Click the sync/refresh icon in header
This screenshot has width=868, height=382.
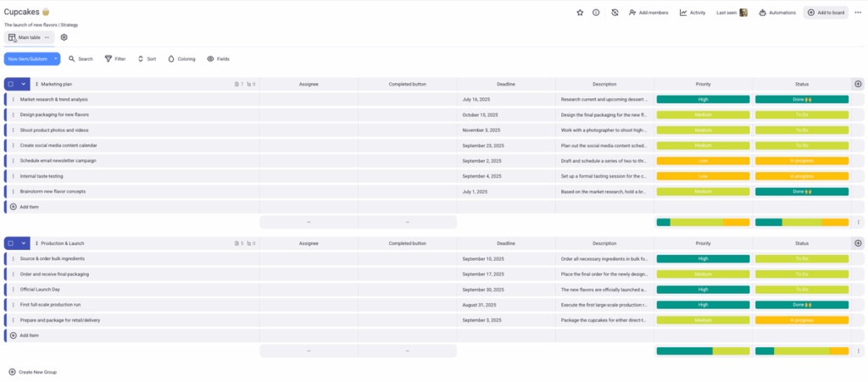point(615,13)
